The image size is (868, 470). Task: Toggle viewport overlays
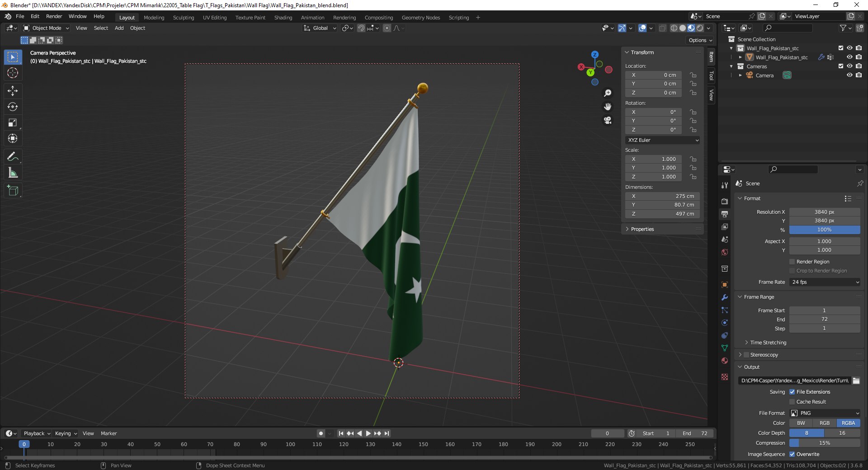click(642, 28)
